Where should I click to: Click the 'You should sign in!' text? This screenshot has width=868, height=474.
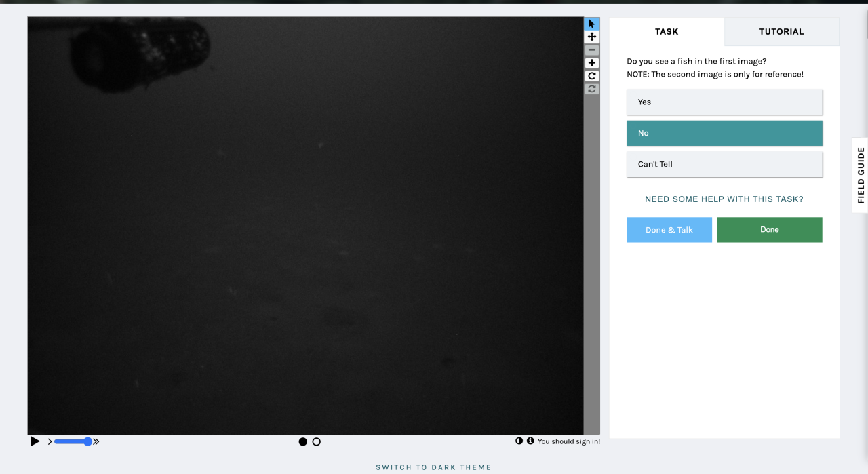tap(569, 441)
